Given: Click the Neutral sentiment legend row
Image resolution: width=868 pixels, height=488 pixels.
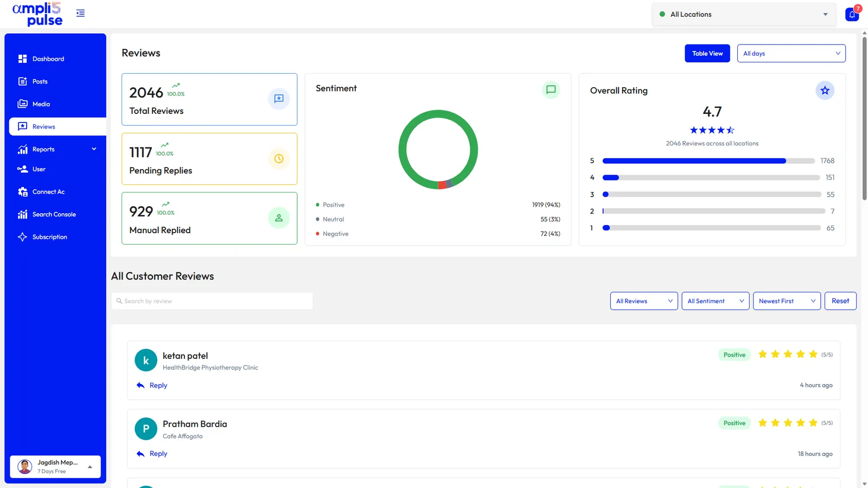Looking at the screenshot, I should point(438,219).
